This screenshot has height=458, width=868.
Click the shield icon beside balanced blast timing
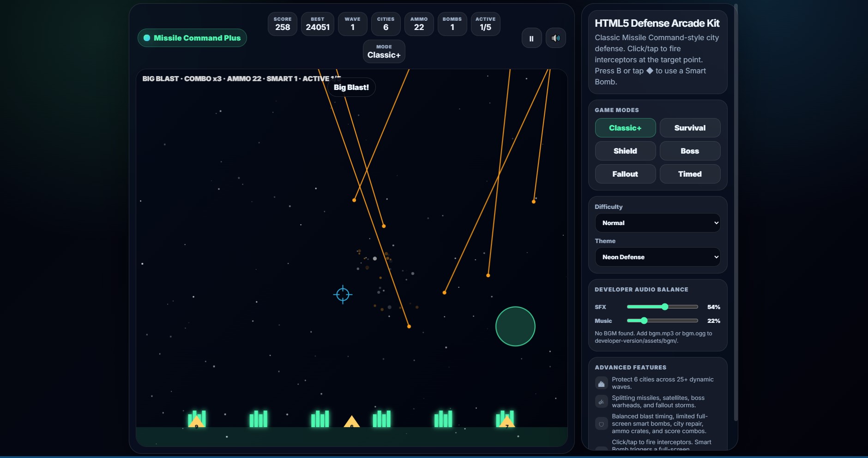pyautogui.click(x=601, y=424)
